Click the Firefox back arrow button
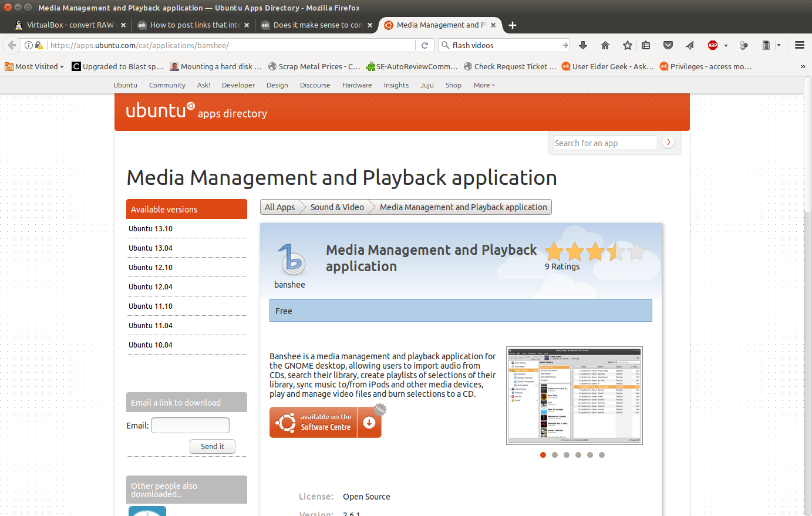 coord(12,45)
